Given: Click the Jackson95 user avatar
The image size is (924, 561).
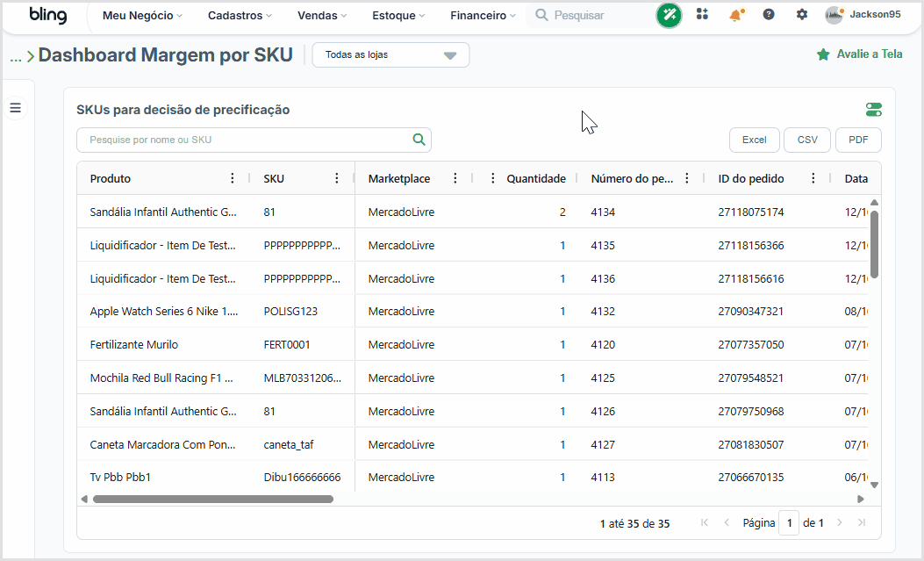Looking at the screenshot, I should click(x=834, y=15).
